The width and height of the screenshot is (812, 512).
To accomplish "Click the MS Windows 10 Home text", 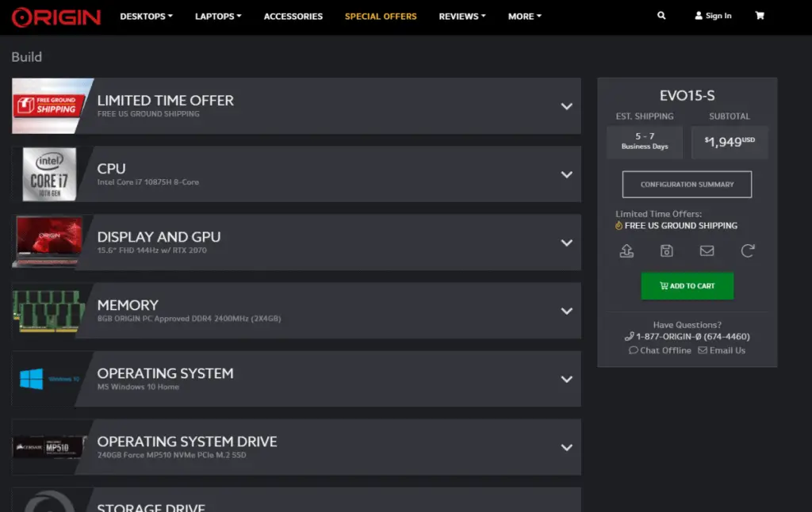I will click(x=138, y=388).
